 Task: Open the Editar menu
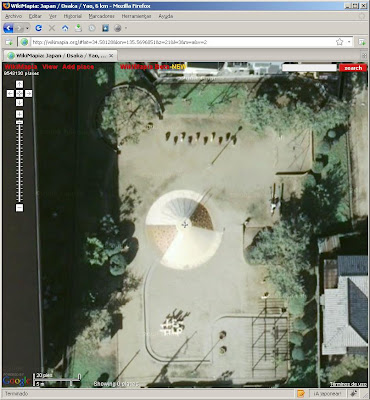click(x=35, y=16)
